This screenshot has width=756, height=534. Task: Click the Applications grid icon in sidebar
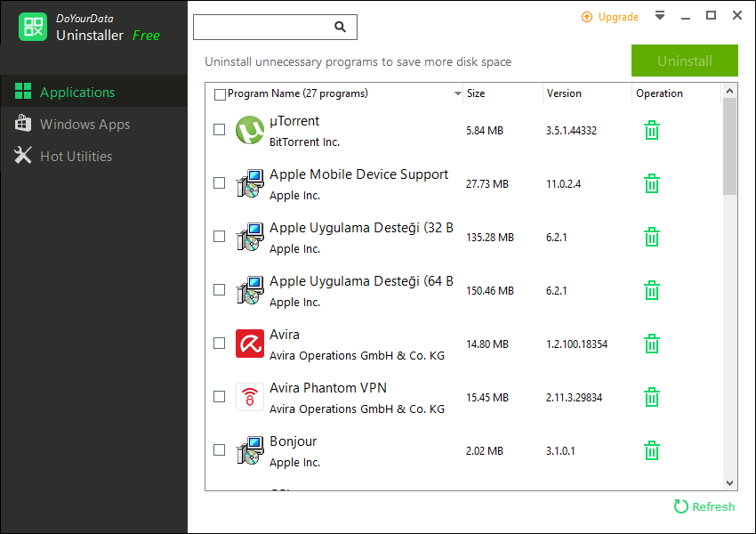[x=22, y=91]
